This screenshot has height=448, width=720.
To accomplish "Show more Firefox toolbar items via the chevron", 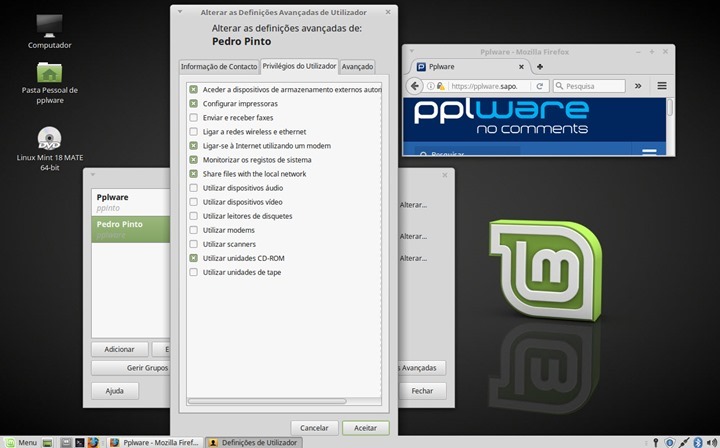I will pyautogui.click(x=638, y=86).
